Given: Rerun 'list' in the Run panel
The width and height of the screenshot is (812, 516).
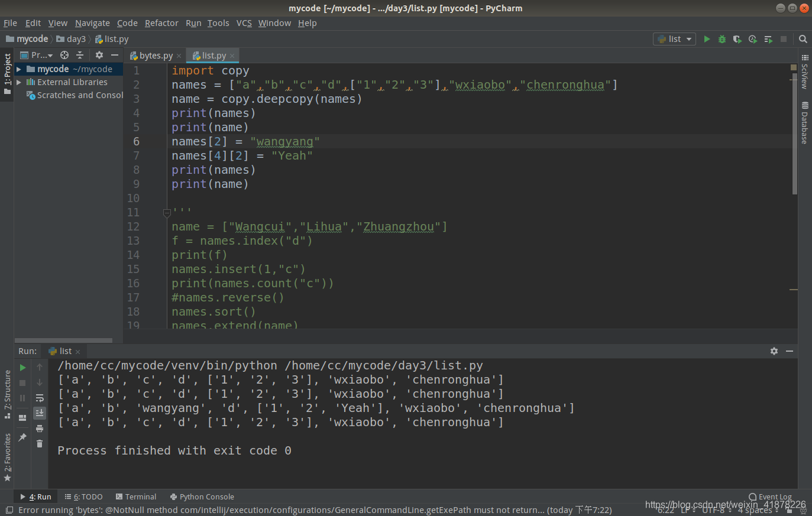Looking at the screenshot, I should [x=22, y=368].
